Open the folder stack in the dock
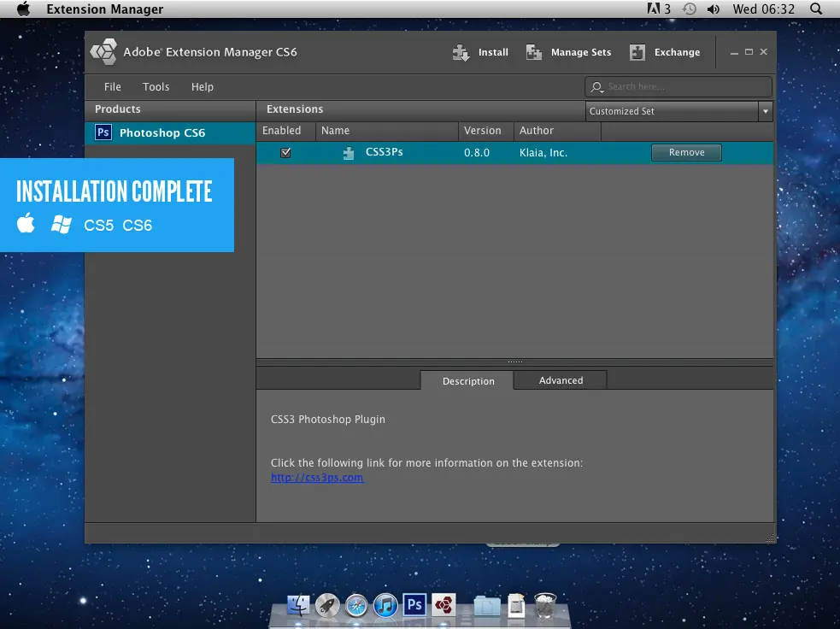This screenshot has width=840, height=629. 486,607
